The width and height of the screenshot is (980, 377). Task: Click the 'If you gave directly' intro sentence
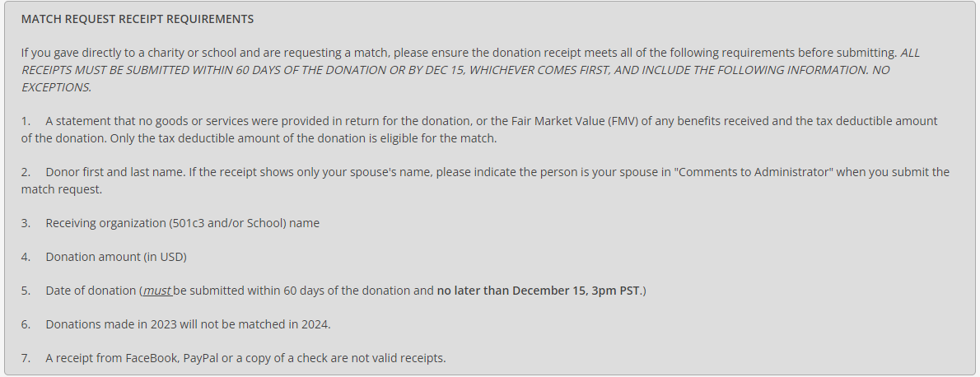(460, 54)
